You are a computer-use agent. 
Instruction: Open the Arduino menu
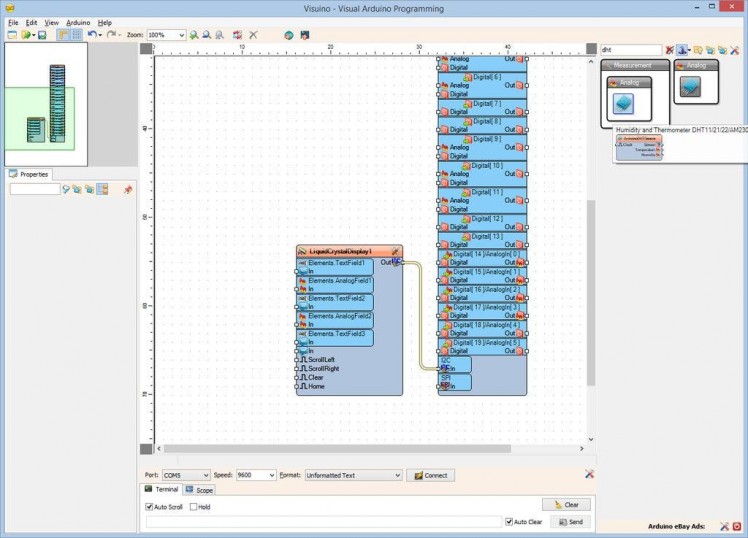click(x=77, y=22)
